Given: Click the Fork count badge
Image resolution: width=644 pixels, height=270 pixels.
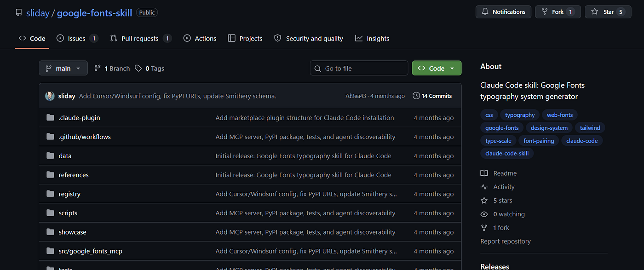Looking at the screenshot, I should click(570, 12).
